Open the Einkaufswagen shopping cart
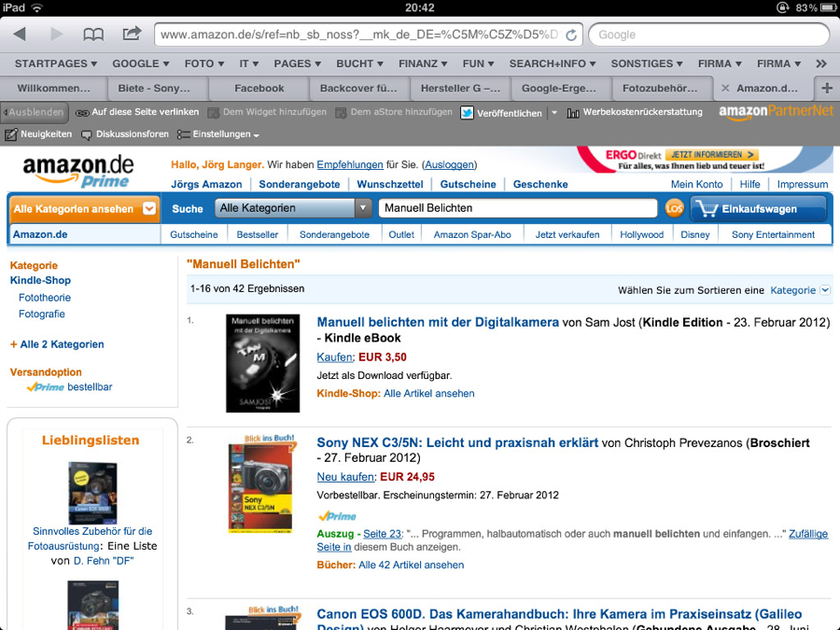 [759, 208]
